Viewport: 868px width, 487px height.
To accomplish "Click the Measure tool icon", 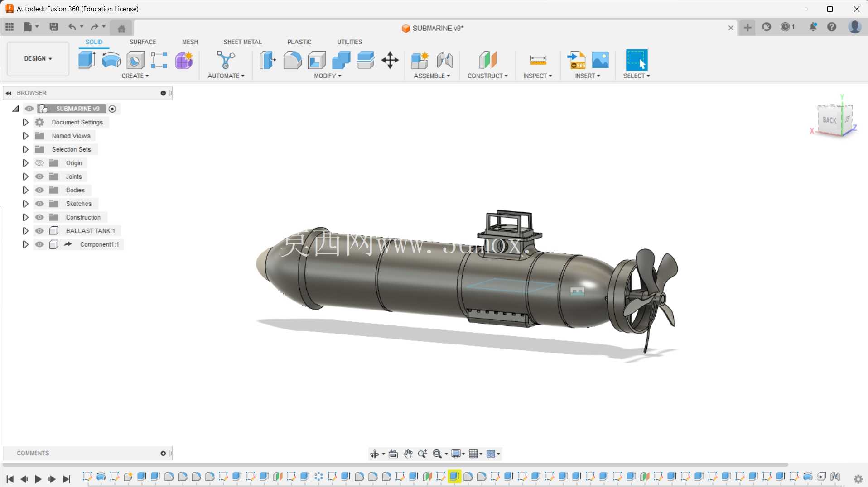I will click(x=538, y=60).
